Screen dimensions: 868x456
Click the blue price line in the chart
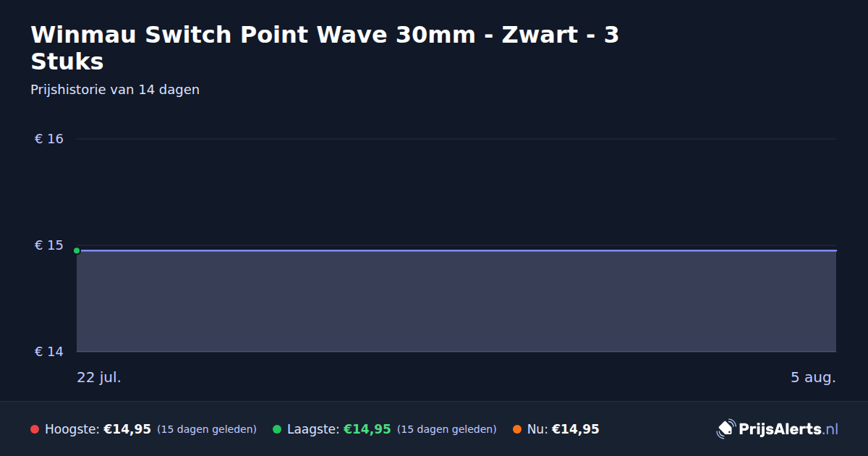[x=456, y=250]
